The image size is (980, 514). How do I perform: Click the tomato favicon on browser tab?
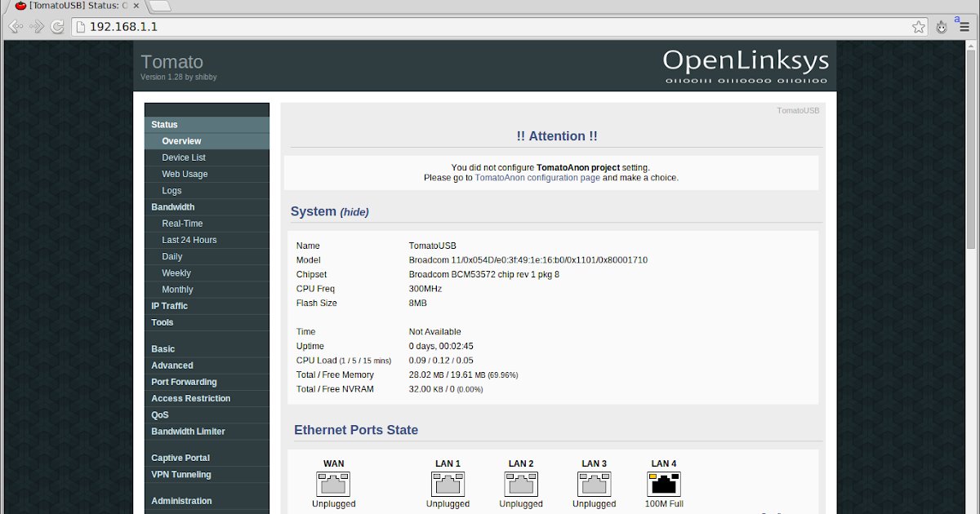click(20, 6)
